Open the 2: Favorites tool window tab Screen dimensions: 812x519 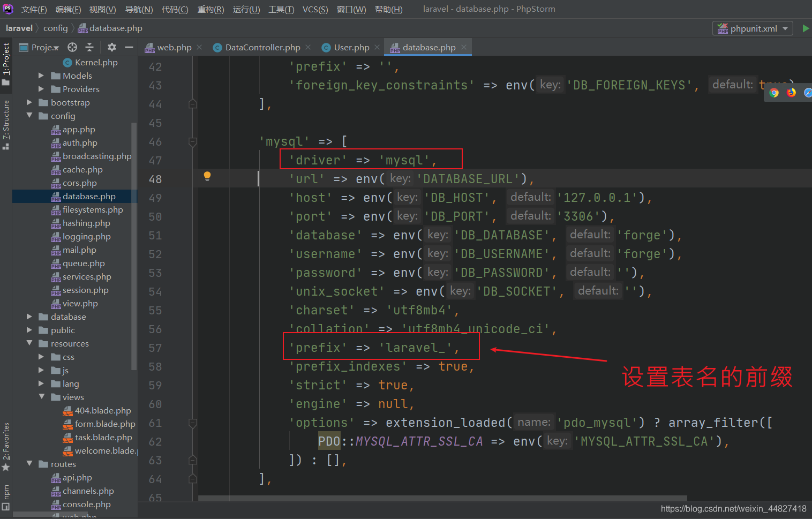(6, 447)
